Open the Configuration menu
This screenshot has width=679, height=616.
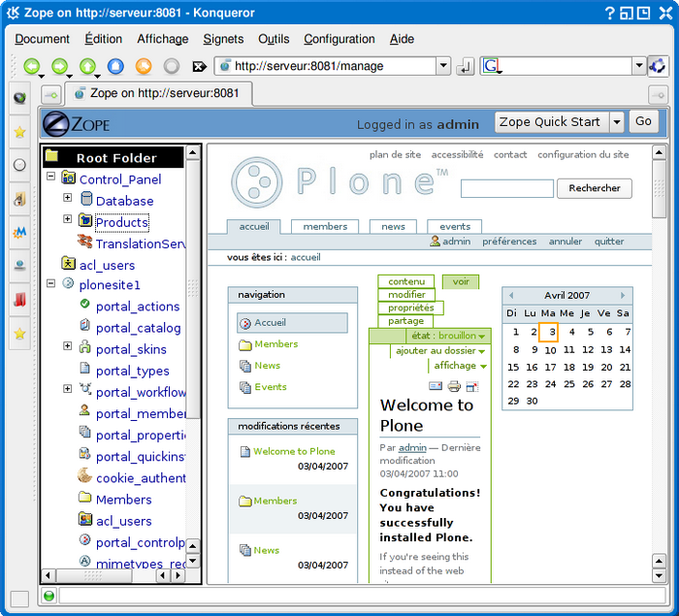(339, 39)
